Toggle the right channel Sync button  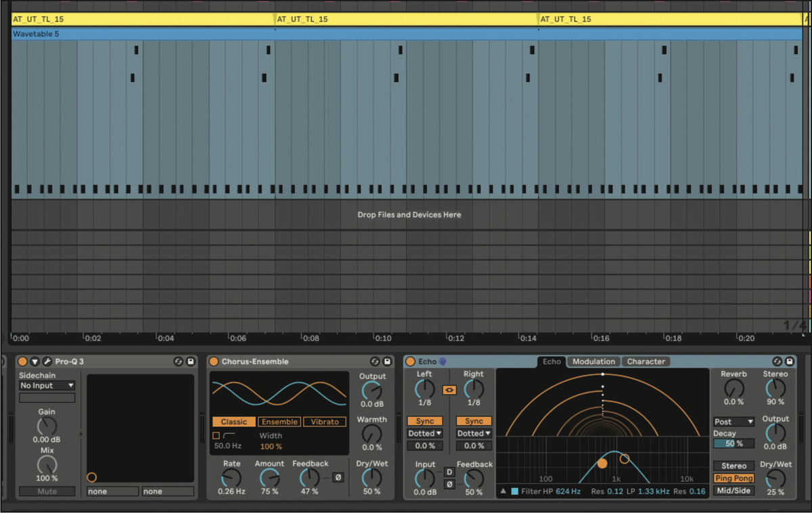pyautogui.click(x=474, y=421)
